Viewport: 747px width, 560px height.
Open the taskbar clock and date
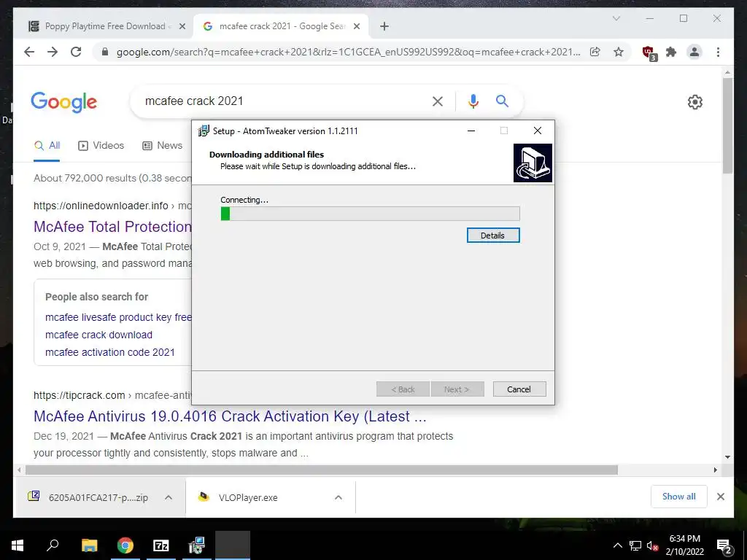[x=684, y=545]
